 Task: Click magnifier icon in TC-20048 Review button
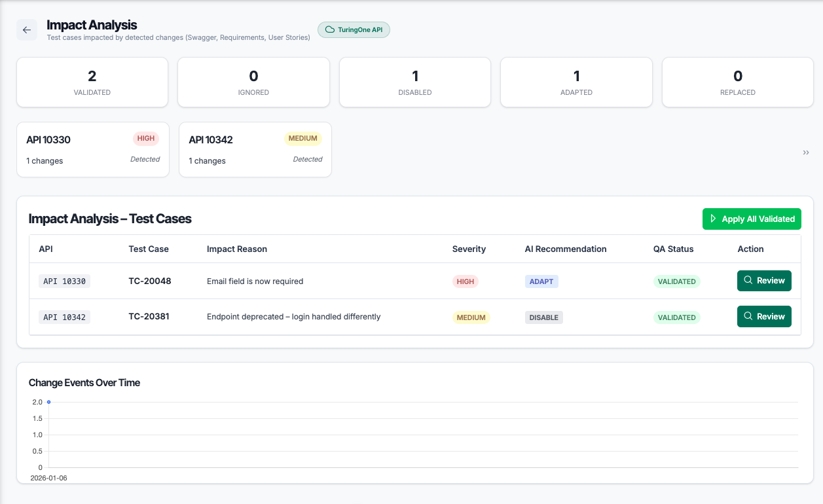click(x=748, y=281)
